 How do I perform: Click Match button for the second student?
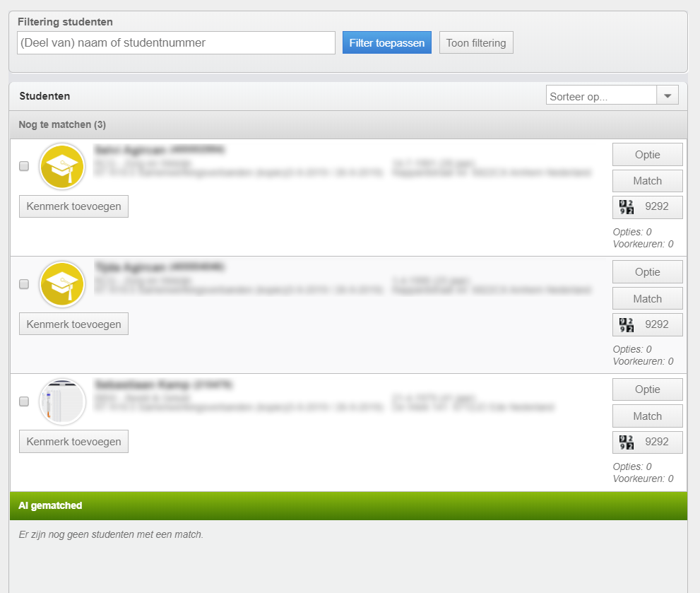coord(647,298)
